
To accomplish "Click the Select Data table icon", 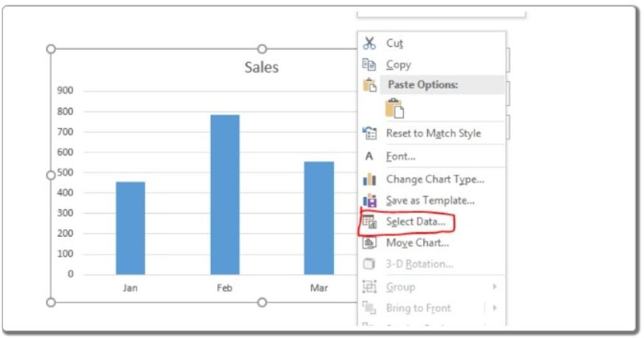I will pos(369,222).
